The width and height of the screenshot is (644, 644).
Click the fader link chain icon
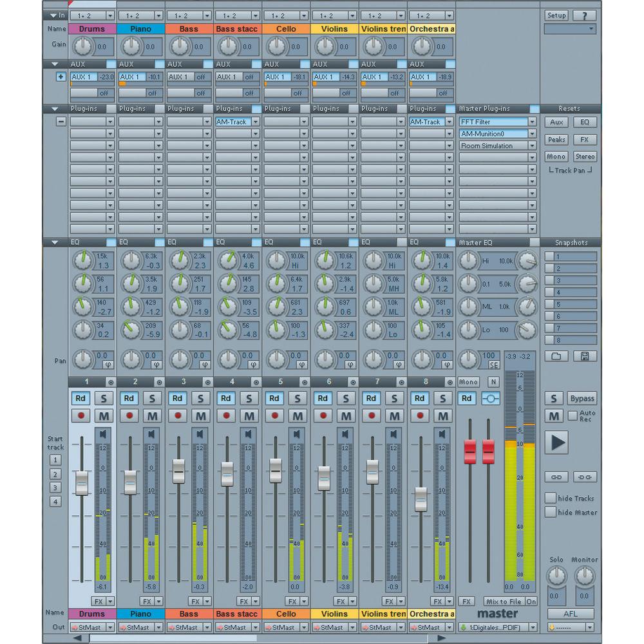point(556,477)
